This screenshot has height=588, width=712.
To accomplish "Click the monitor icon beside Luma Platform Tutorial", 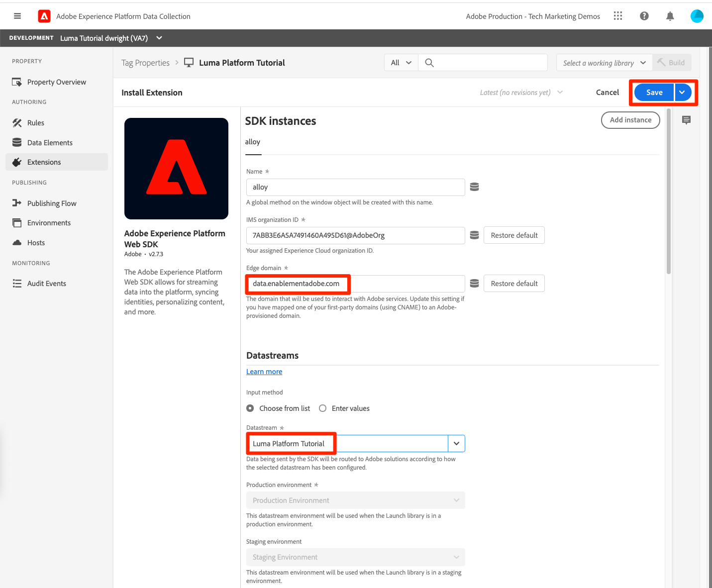I will tap(189, 63).
